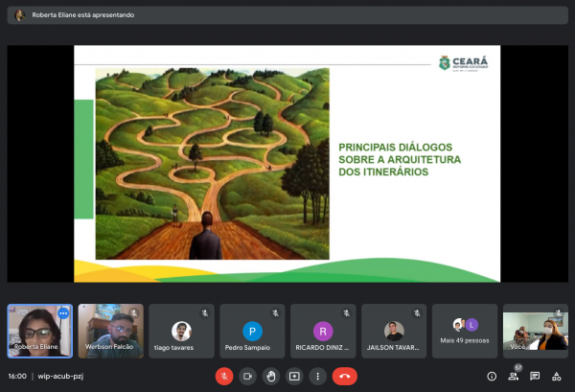Click the present screen icon
This screenshot has width=575, height=392.
(x=294, y=377)
